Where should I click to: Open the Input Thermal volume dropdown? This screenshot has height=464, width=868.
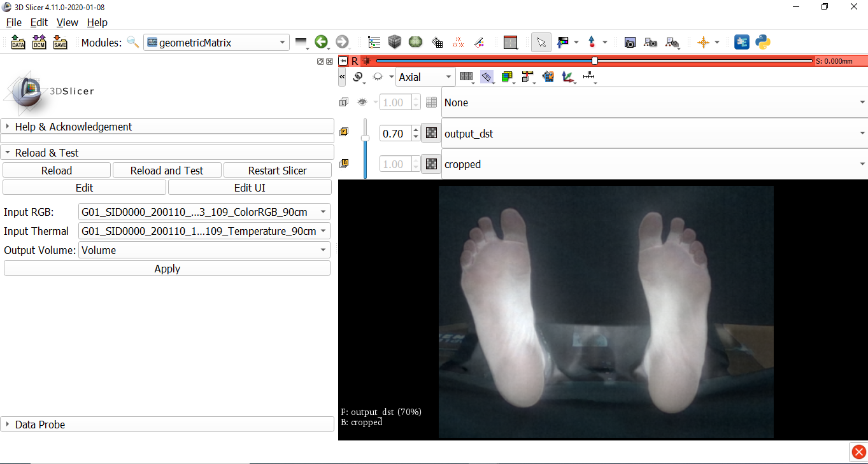pos(204,231)
